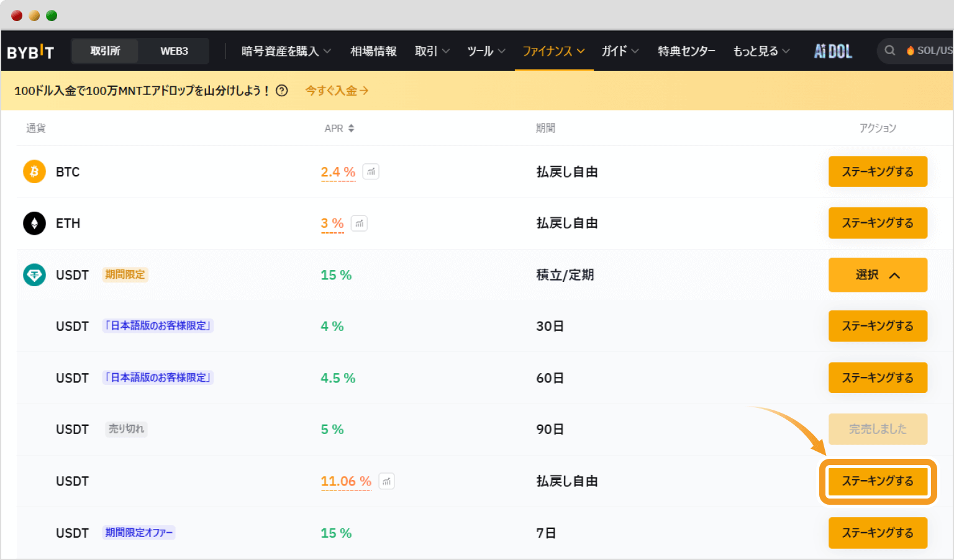Click 今すぐ入金 link
This screenshot has width=954, height=560.
[337, 91]
